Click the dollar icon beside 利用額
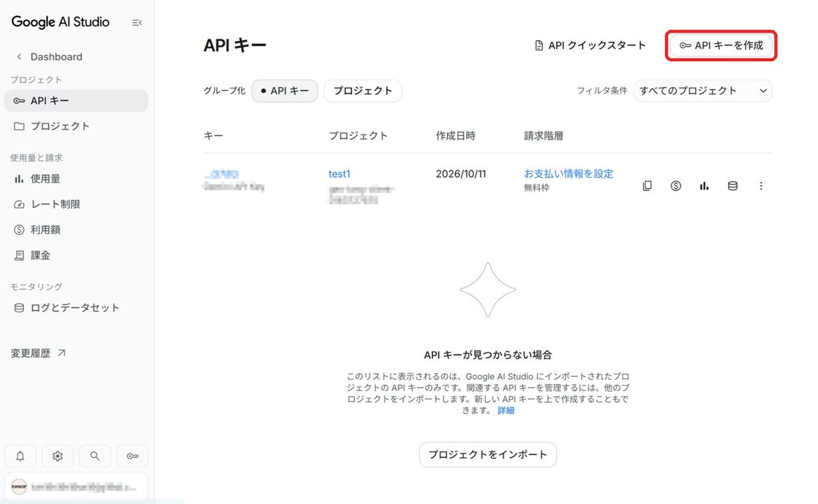 19,230
